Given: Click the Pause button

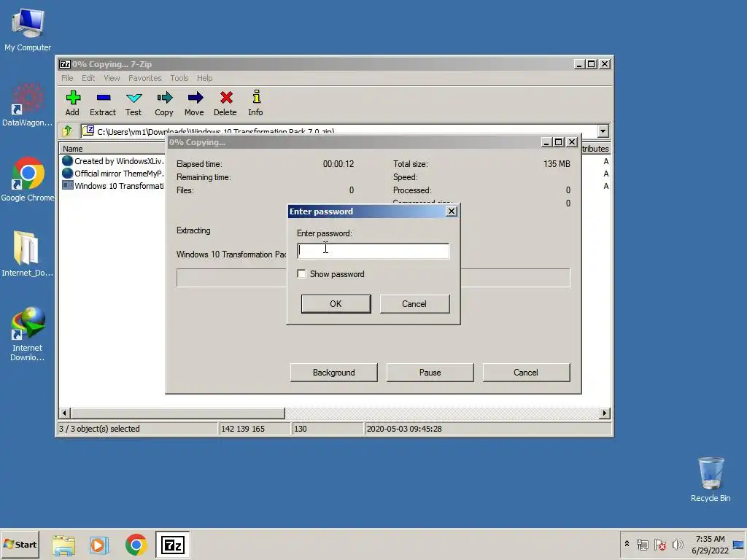Looking at the screenshot, I should click(x=430, y=373).
